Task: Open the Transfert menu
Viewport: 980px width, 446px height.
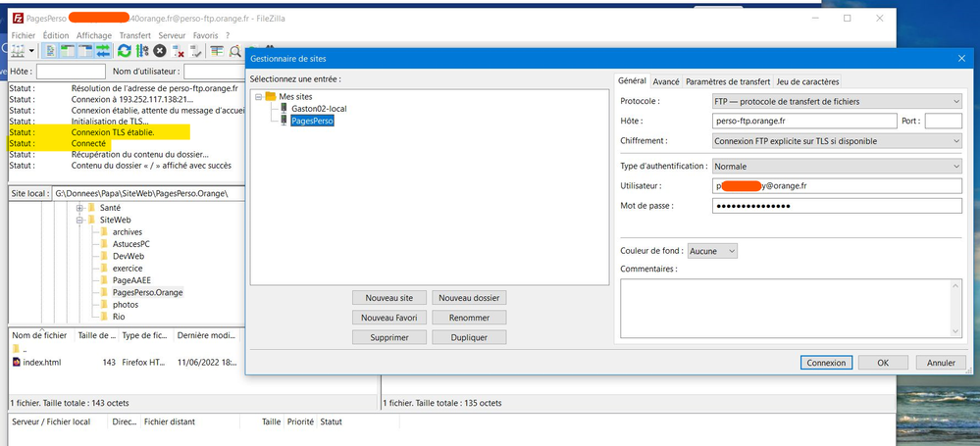Action: (135, 35)
